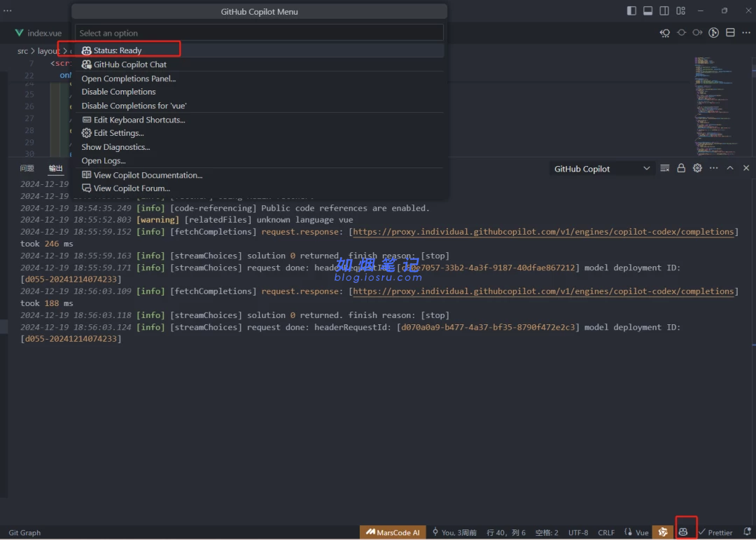Screen dimensions: 756x540
Task: Click Prettier status bar item
Action: (715, 532)
